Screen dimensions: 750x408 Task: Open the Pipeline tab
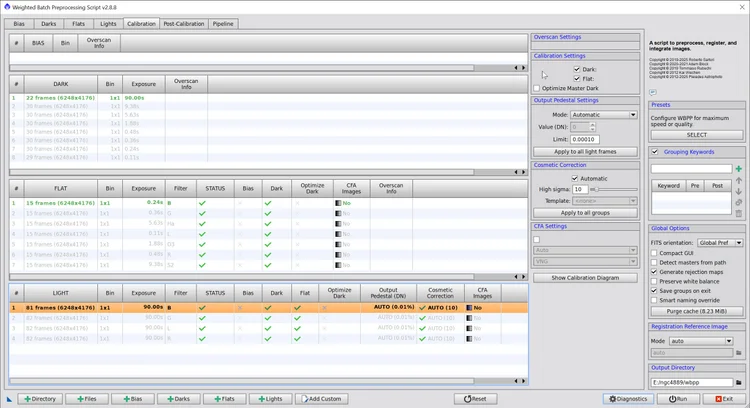(223, 23)
